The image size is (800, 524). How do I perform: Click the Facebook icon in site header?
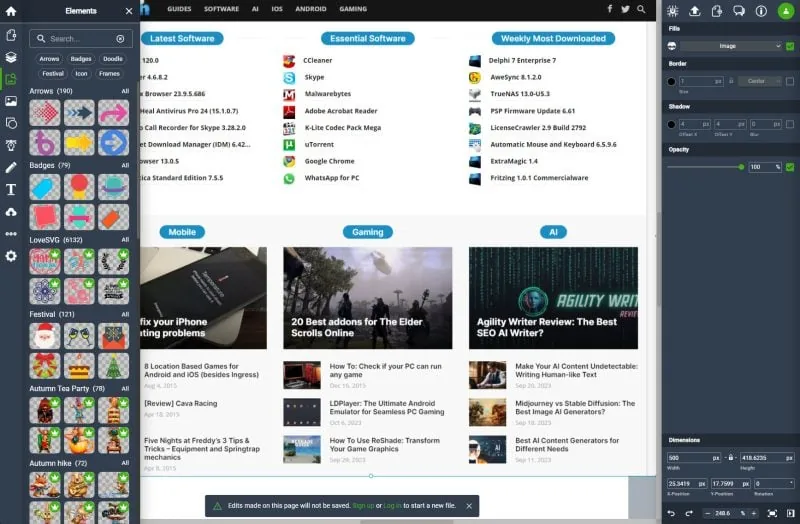point(610,9)
